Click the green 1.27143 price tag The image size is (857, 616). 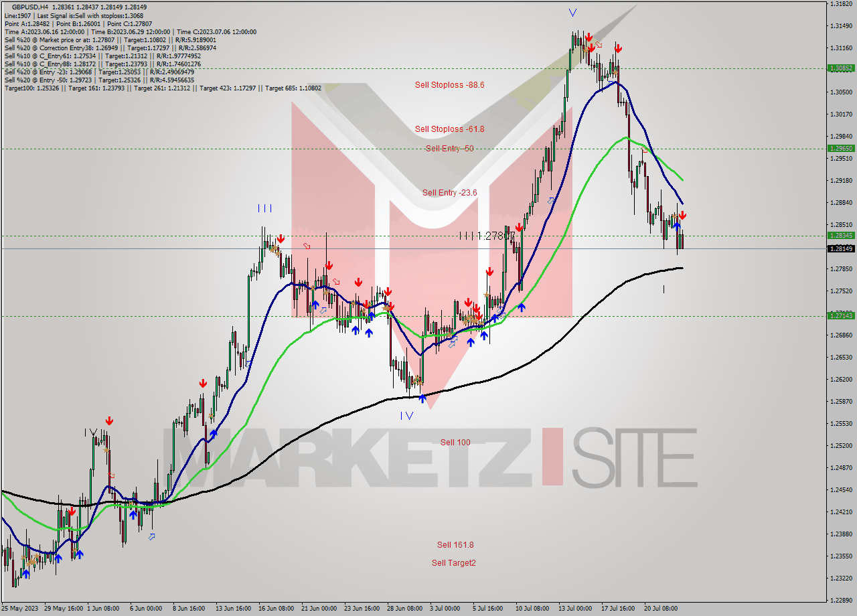pos(840,315)
